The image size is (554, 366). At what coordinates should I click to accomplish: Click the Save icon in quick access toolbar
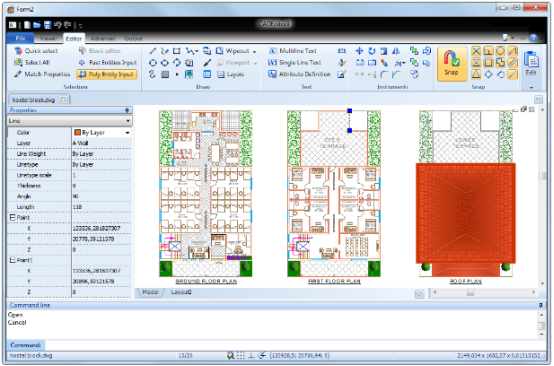[47, 25]
